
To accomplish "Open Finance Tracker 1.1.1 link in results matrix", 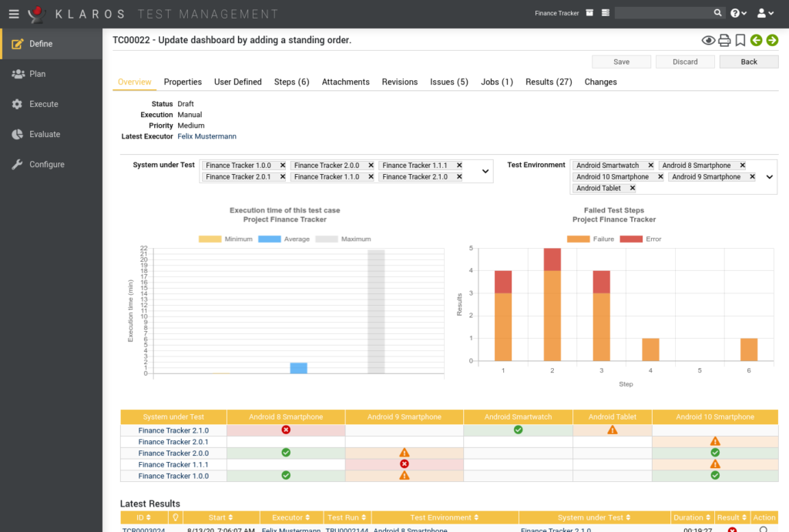I will pos(173,464).
